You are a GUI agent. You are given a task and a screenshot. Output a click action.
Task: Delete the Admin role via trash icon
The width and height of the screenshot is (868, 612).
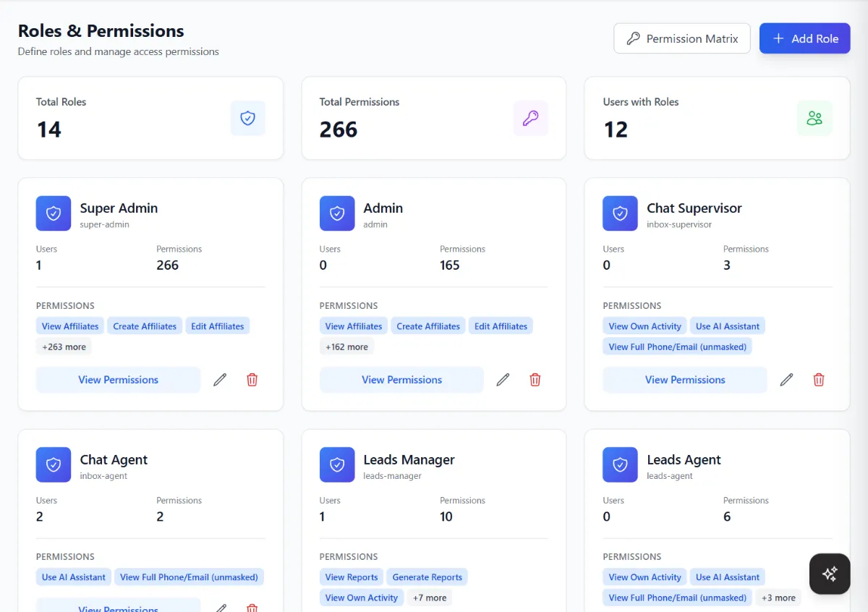(535, 379)
